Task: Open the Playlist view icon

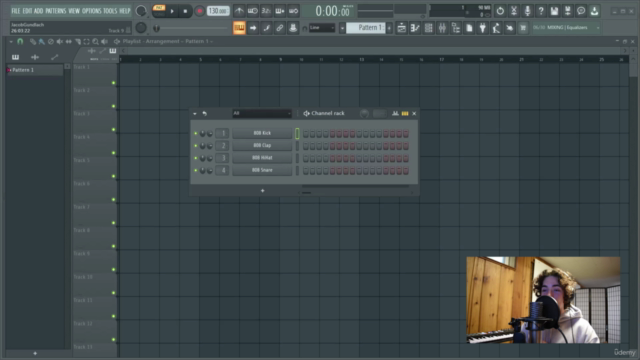Action: pos(402,28)
